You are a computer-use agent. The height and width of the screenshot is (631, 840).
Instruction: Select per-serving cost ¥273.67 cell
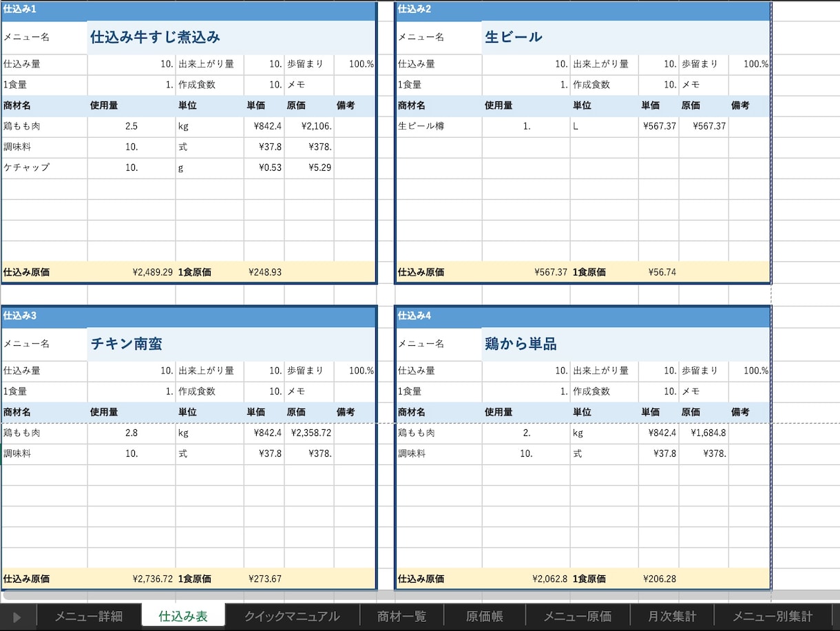[x=264, y=579]
